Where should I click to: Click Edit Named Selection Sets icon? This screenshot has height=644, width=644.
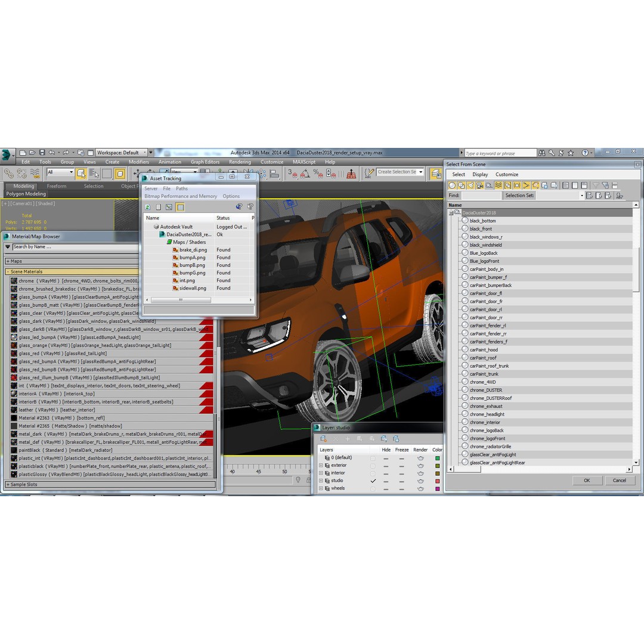click(370, 174)
